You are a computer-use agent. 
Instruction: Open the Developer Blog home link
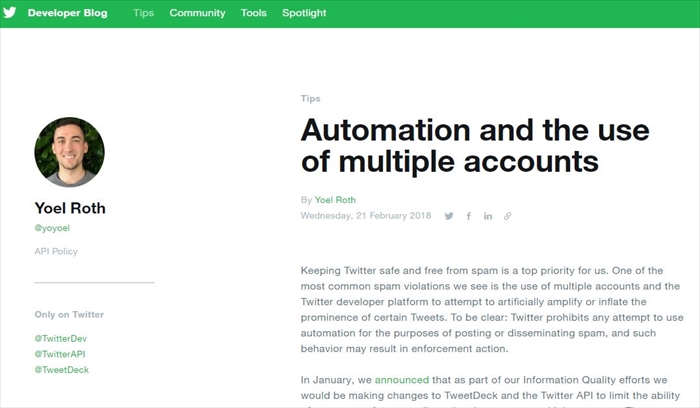68,14
